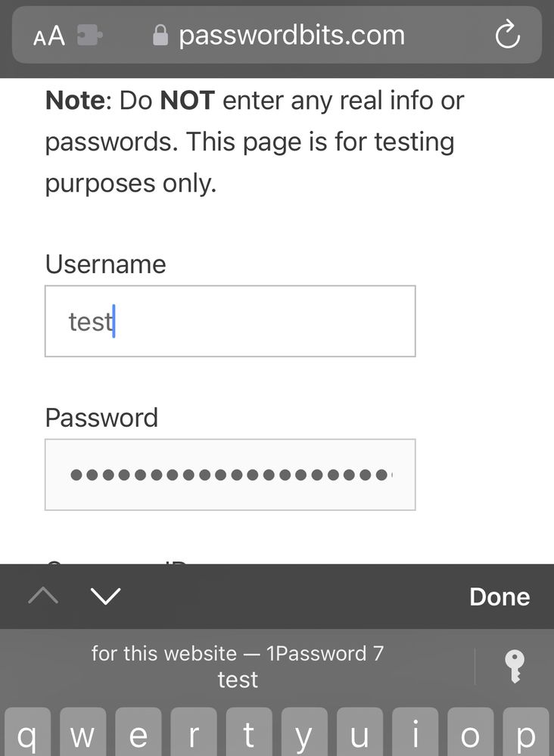The image size is (554, 756).
Task: Focus the Password input field
Action: (x=230, y=474)
